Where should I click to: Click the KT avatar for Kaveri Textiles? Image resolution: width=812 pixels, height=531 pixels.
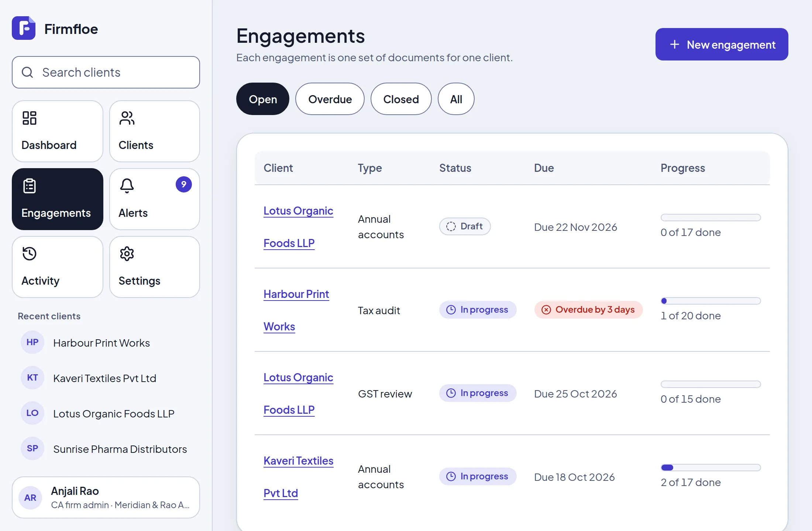pyautogui.click(x=32, y=378)
